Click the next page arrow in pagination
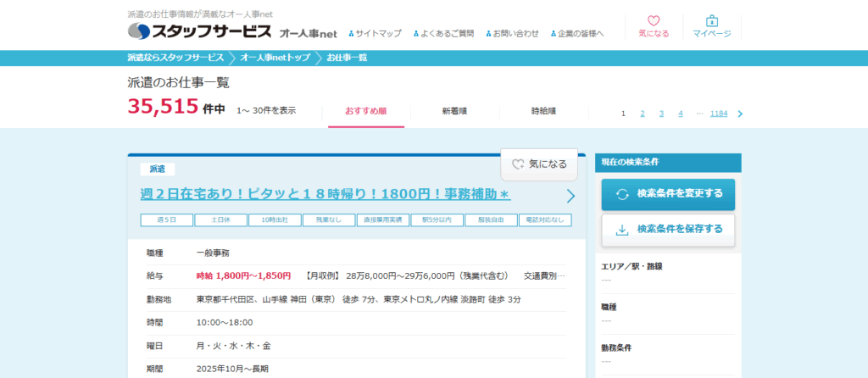Screen dimensions: 868x378 coord(740,114)
